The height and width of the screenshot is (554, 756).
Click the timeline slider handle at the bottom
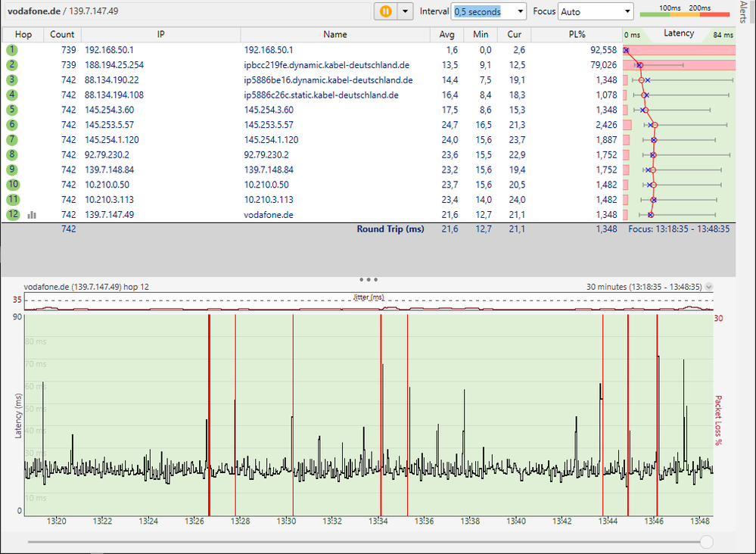(x=706, y=542)
